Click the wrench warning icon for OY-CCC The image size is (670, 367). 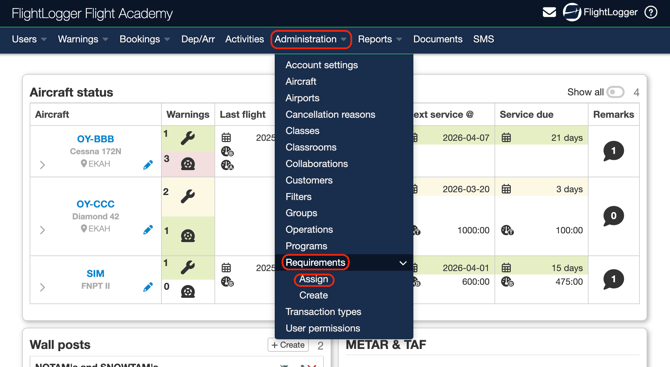(x=188, y=196)
